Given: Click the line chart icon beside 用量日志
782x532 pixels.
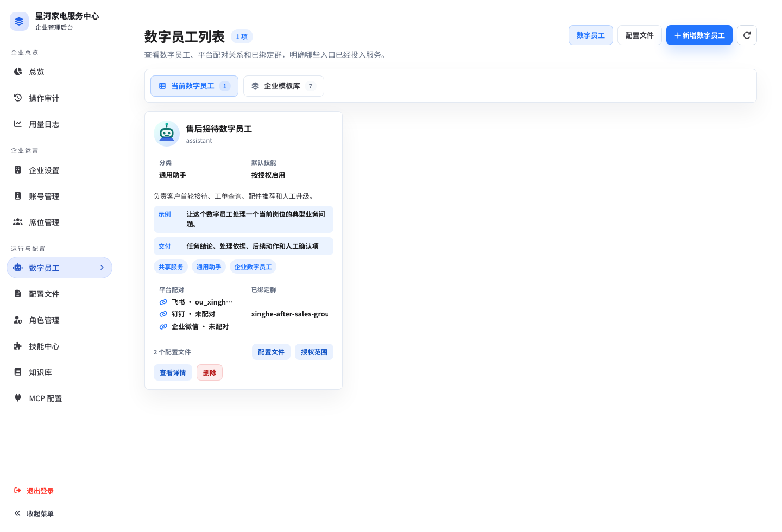Looking at the screenshot, I should (x=18, y=124).
